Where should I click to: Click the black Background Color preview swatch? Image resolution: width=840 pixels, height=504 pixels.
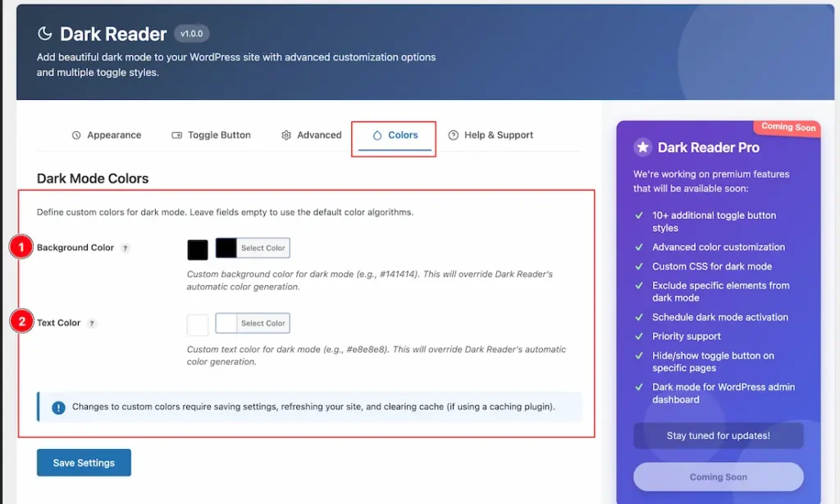click(198, 250)
